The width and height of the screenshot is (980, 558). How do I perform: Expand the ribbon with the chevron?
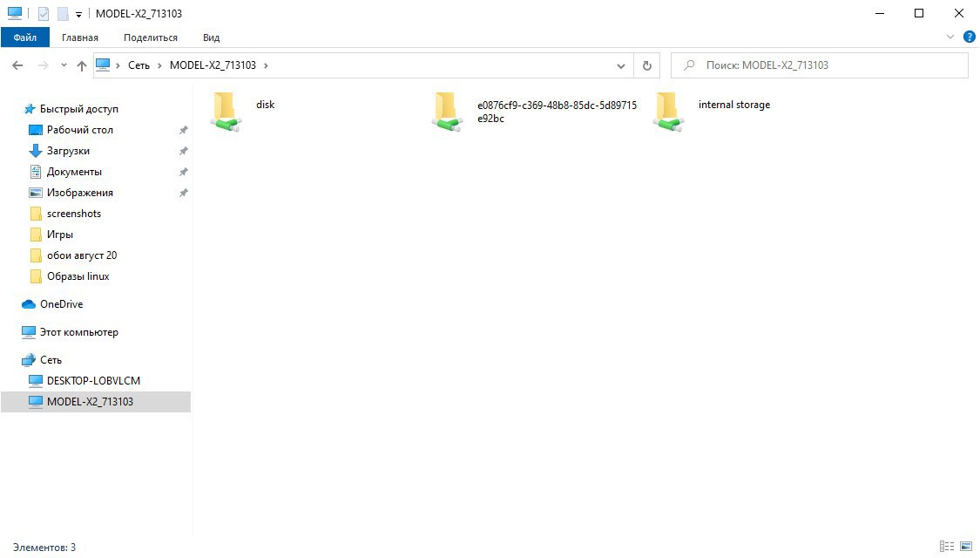click(950, 37)
